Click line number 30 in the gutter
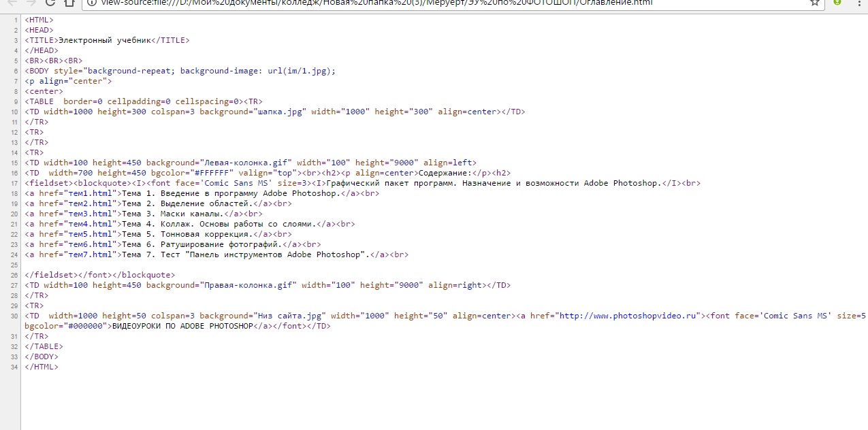This screenshot has width=868, height=430. [x=14, y=316]
